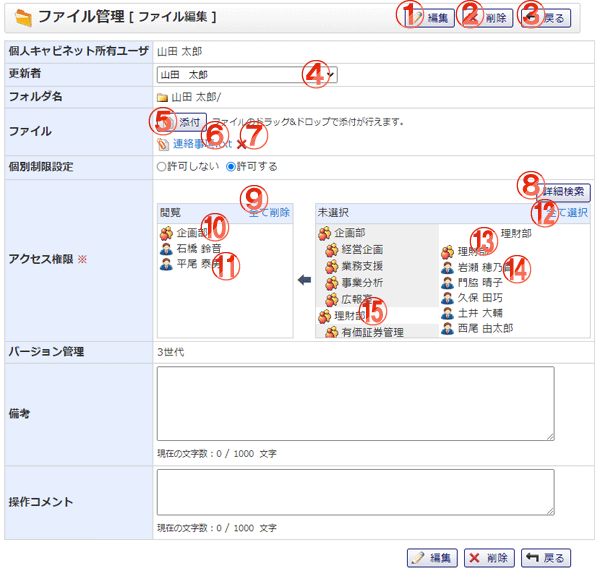This screenshot has width=600, height=571.
Task: Select user 門脇 晴子 in unselected list
Action: pyautogui.click(x=478, y=283)
